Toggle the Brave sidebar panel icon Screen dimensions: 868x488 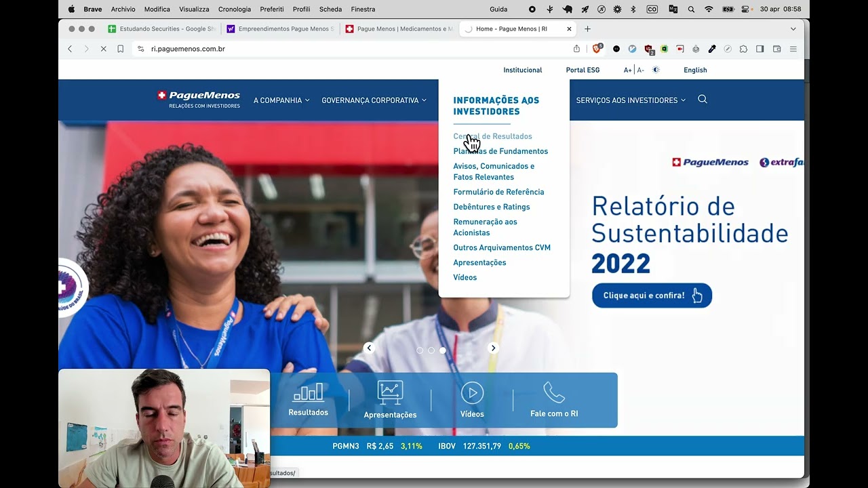tap(760, 49)
